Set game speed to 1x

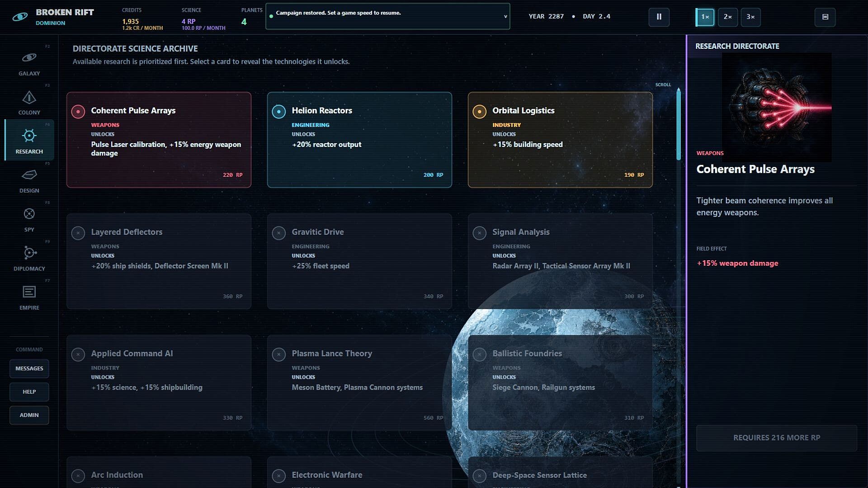point(705,17)
